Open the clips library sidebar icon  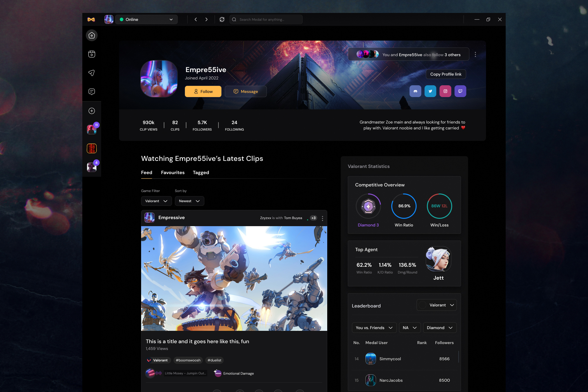(92, 54)
